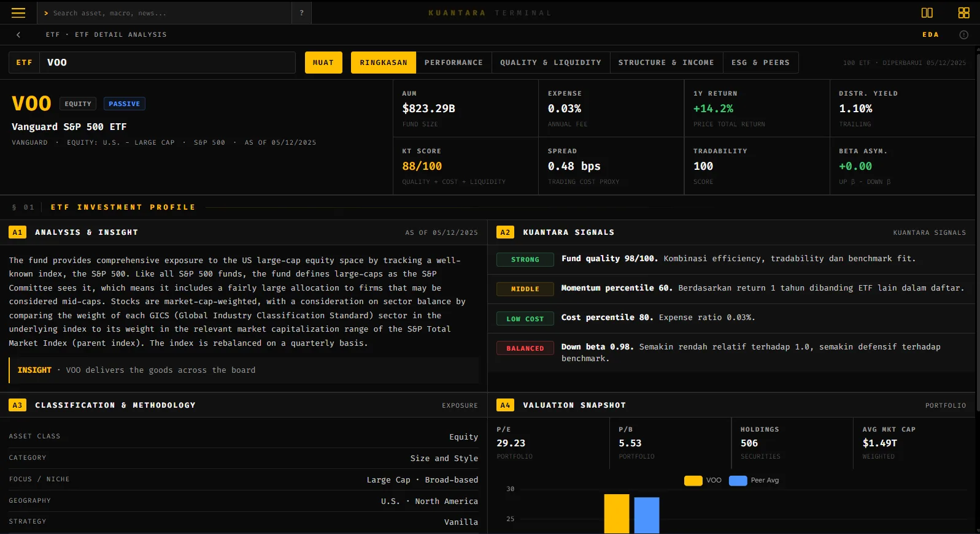Open the ESG & Peers tab
This screenshot has width=980, height=534.
761,63
